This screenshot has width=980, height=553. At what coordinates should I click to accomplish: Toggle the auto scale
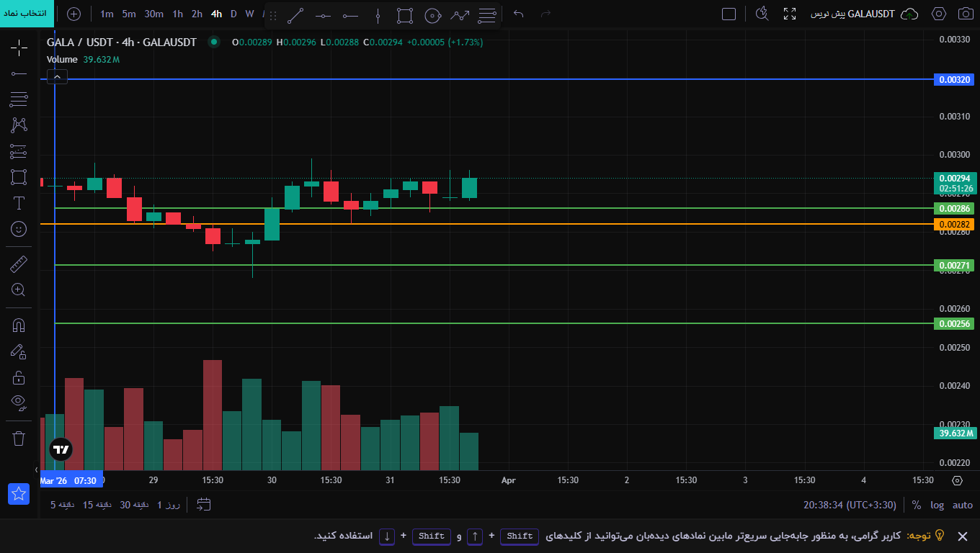[963, 505]
